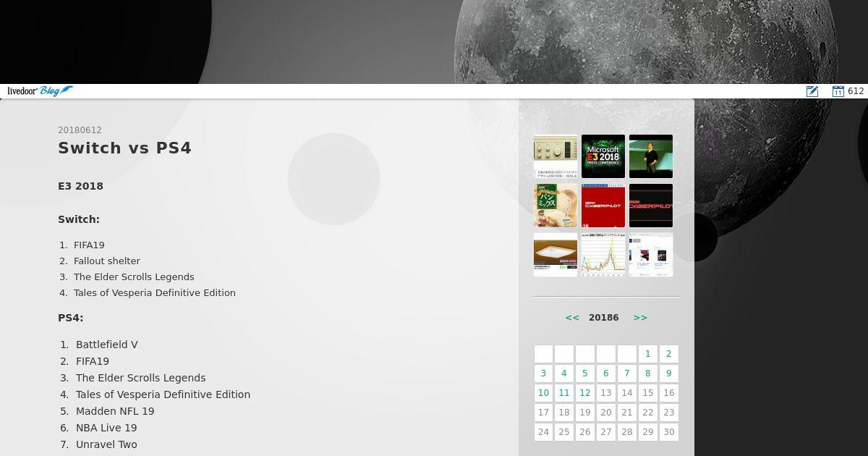868x456 pixels.
Task: Click the 'PS4:' subheading
Action: 71,318
